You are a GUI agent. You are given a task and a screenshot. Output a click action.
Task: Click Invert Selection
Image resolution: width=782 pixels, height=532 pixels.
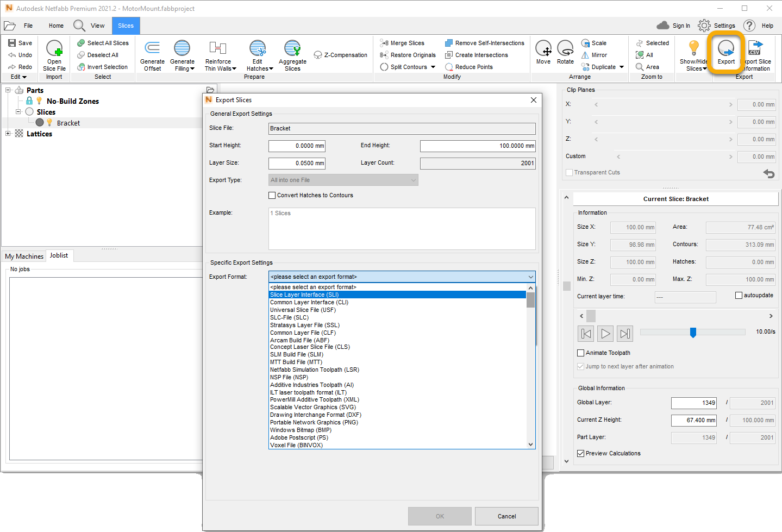(x=103, y=67)
